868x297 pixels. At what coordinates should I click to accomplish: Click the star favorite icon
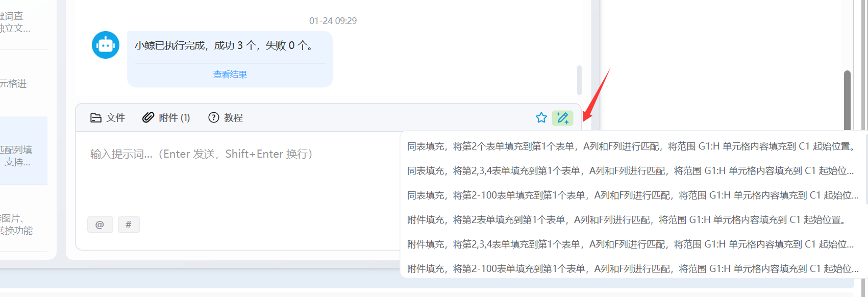point(541,118)
